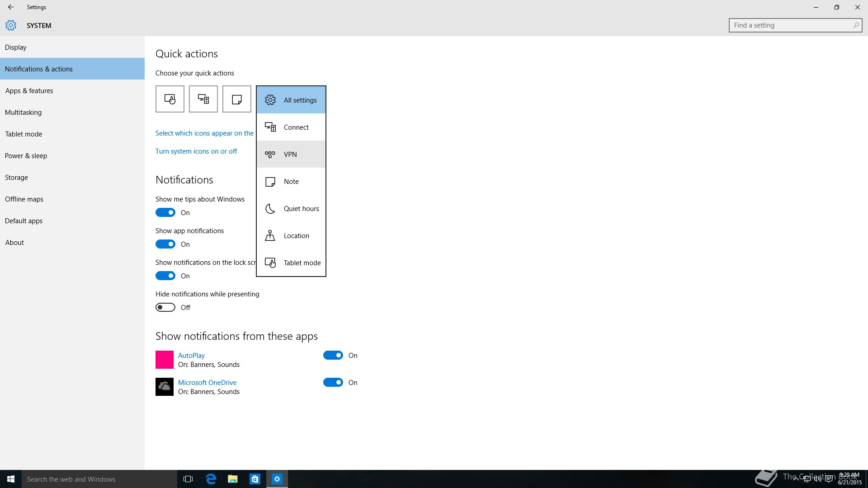Image resolution: width=868 pixels, height=488 pixels.
Task: Click the Settings back arrow
Action: click(11, 7)
